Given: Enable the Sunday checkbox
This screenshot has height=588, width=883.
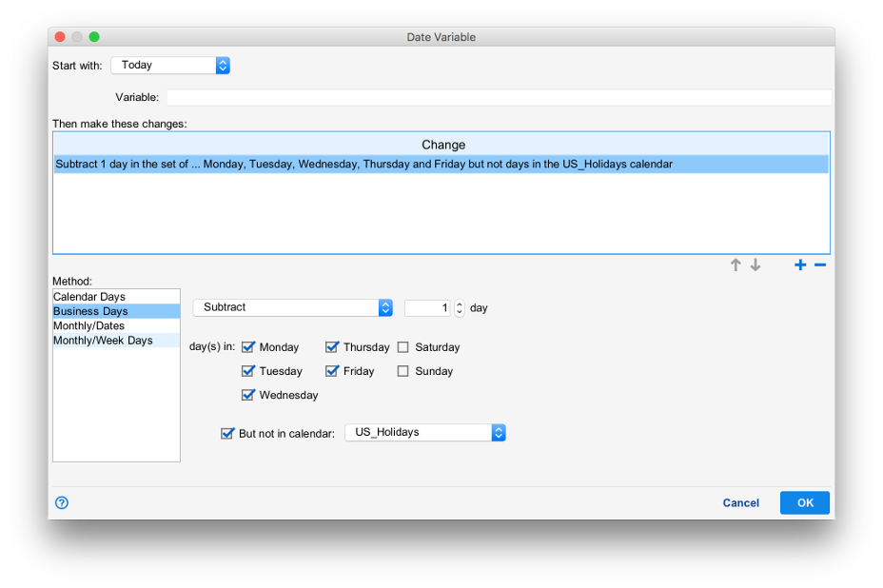Looking at the screenshot, I should point(403,371).
